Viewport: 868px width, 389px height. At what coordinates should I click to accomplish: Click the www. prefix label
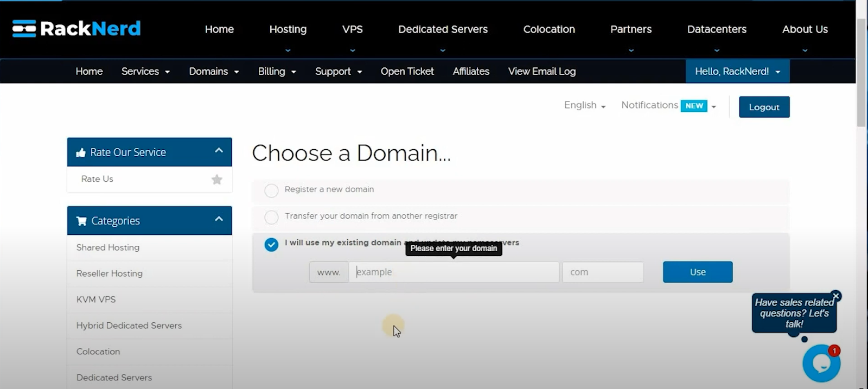point(329,272)
